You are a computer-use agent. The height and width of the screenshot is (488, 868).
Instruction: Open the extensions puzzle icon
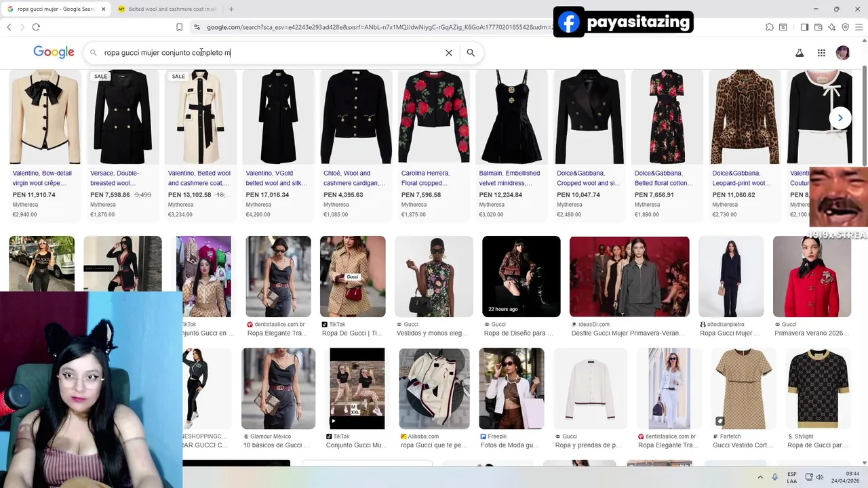pos(770,27)
